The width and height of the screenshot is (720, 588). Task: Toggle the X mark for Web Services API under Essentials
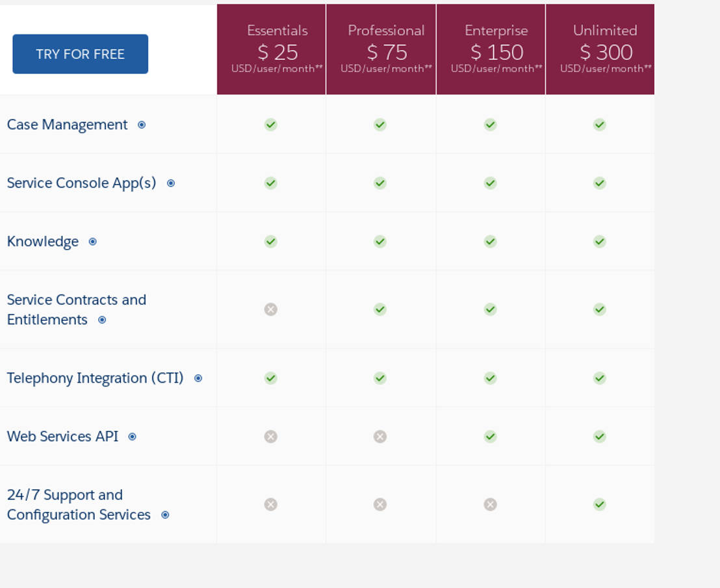270,436
